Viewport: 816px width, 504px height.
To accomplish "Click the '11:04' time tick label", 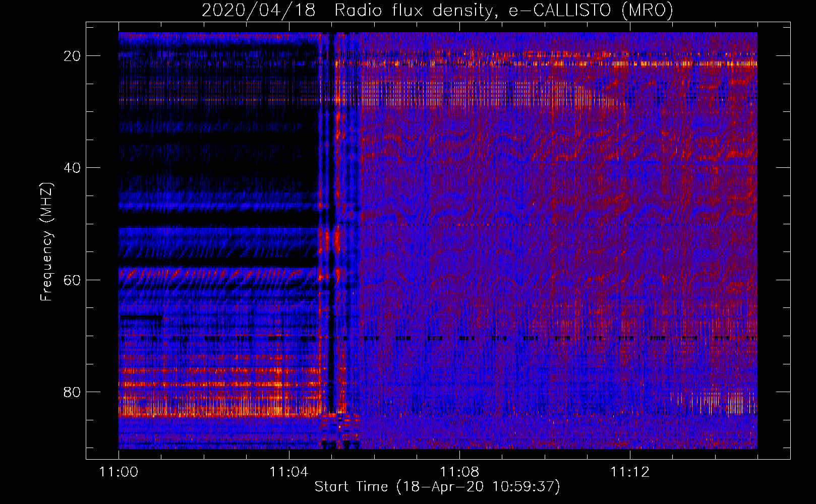I will coord(289,472).
